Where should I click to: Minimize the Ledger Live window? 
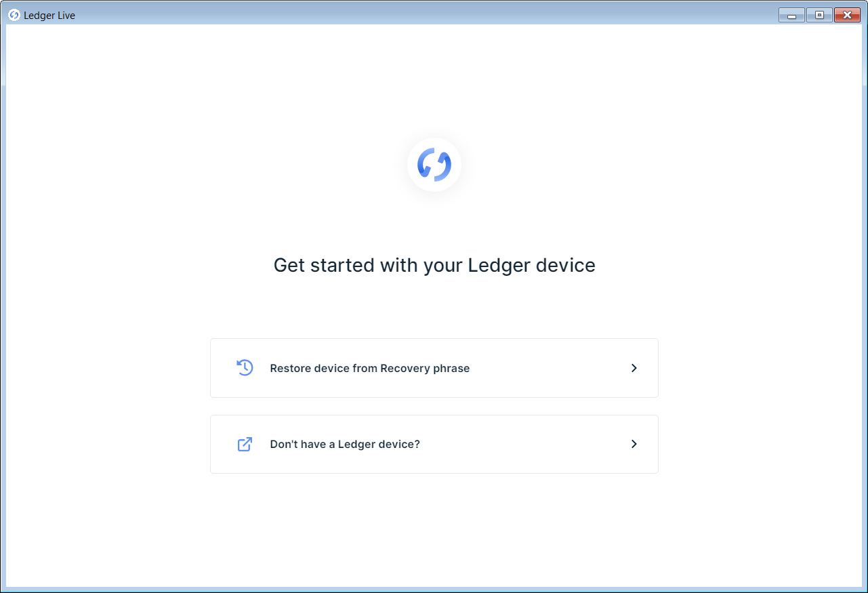pos(791,15)
